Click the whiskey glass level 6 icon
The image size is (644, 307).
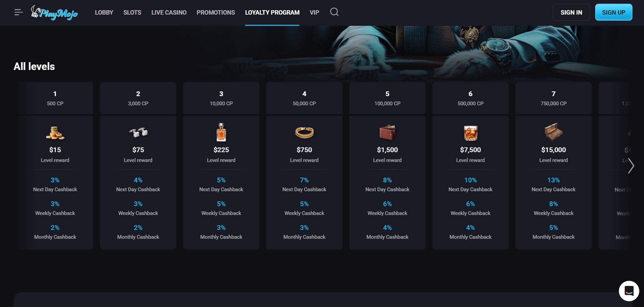pos(470,133)
